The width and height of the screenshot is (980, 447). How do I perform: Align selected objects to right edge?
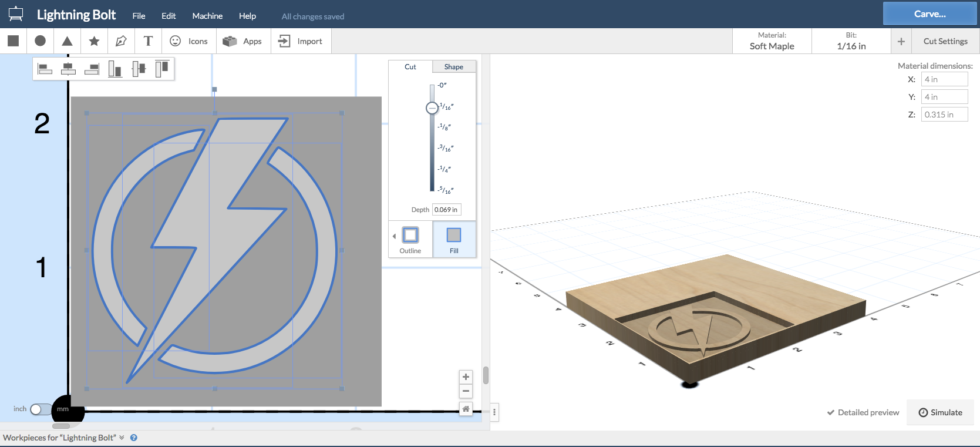click(x=92, y=69)
